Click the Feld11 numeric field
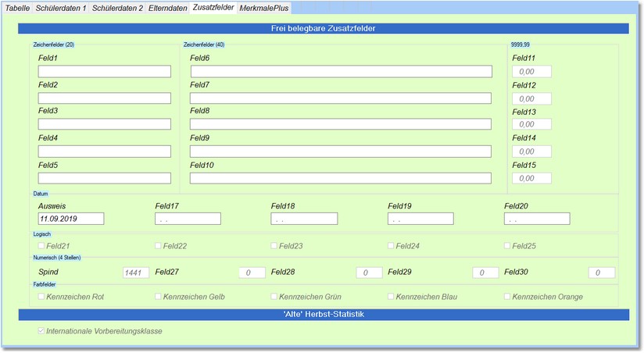 [531, 72]
